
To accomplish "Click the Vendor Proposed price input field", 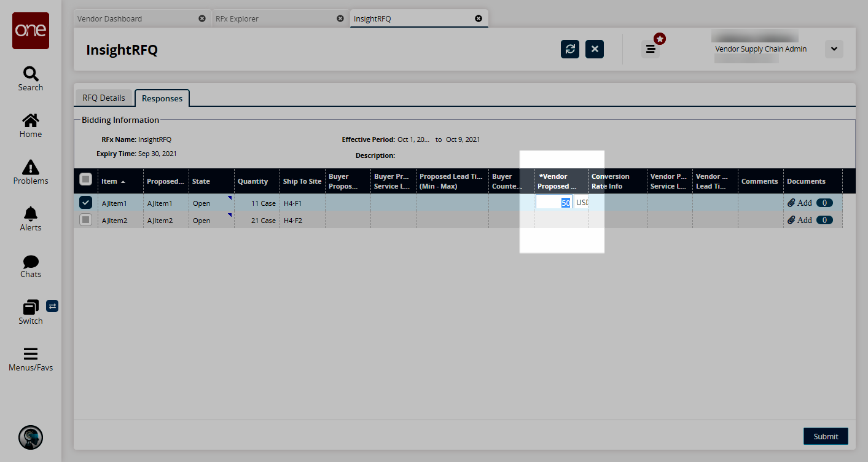I will [x=553, y=203].
